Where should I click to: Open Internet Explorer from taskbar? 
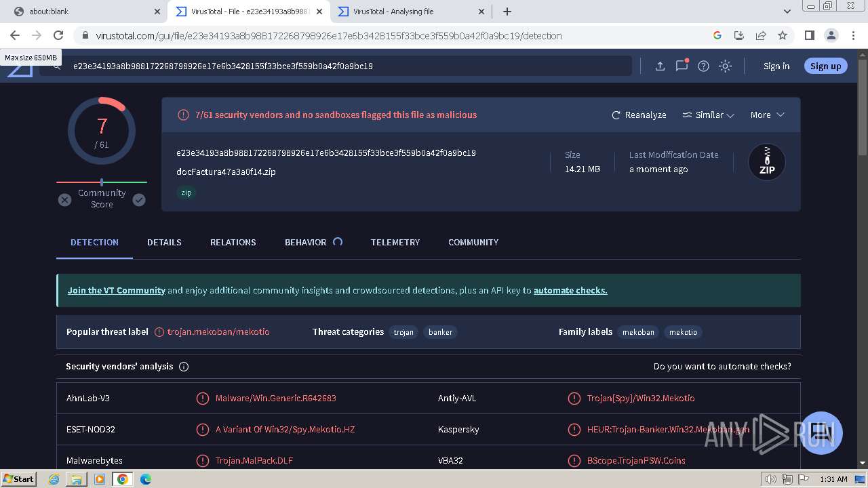tap(54, 479)
